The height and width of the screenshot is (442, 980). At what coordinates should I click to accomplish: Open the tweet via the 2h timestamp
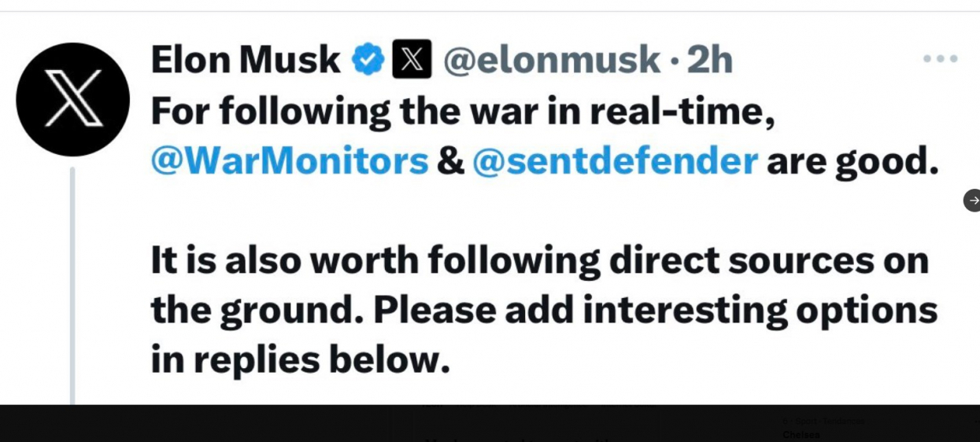coord(710,60)
